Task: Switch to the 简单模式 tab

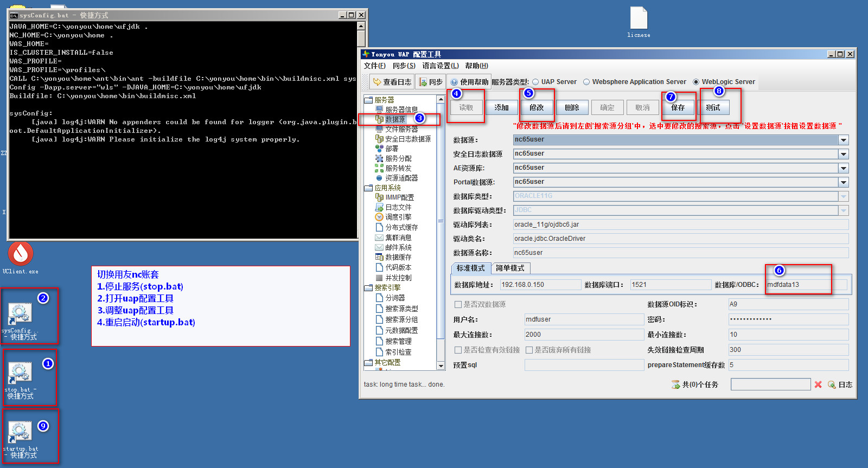Action: (510, 268)
